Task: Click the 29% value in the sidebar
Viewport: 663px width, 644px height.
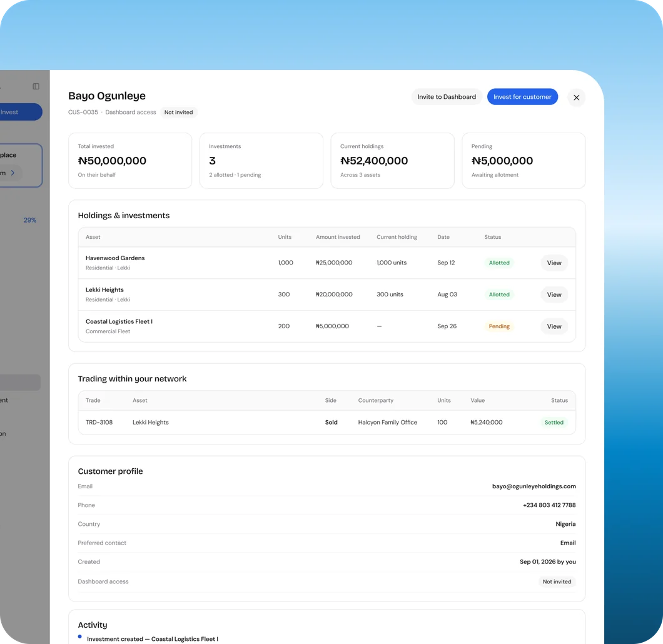Action: (30, 220)
